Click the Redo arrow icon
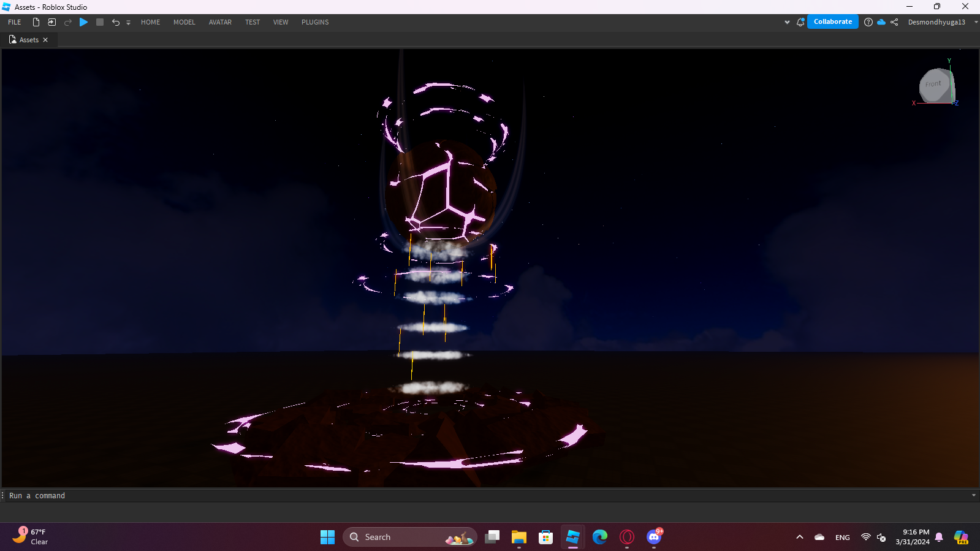The image size is (980, 551). pos(68,22)
